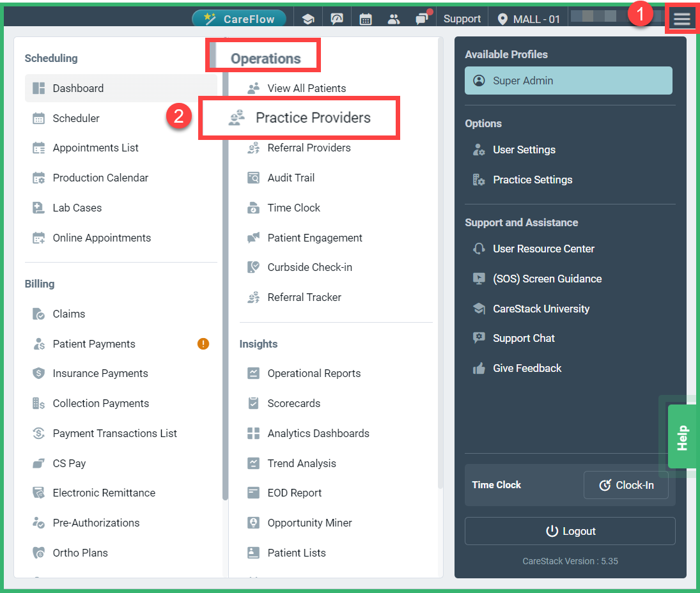Select the Super Admin profile
The image size is (700, 593).
(568, 81)
